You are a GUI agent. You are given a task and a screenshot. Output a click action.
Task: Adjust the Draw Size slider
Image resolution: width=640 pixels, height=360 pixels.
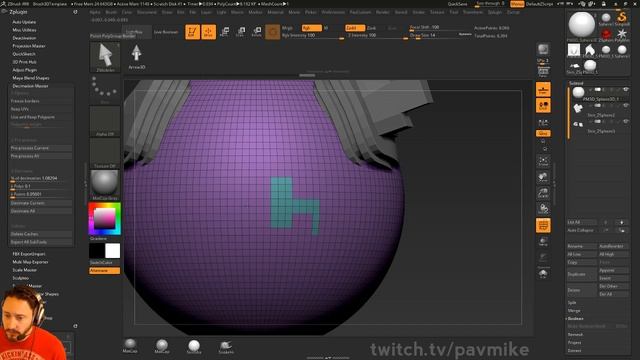click(440, 36)
